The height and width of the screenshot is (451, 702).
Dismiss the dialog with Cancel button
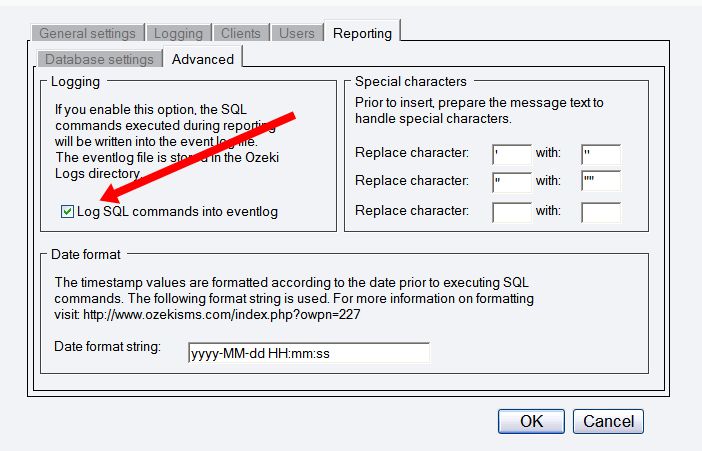(x=608, y=421)
